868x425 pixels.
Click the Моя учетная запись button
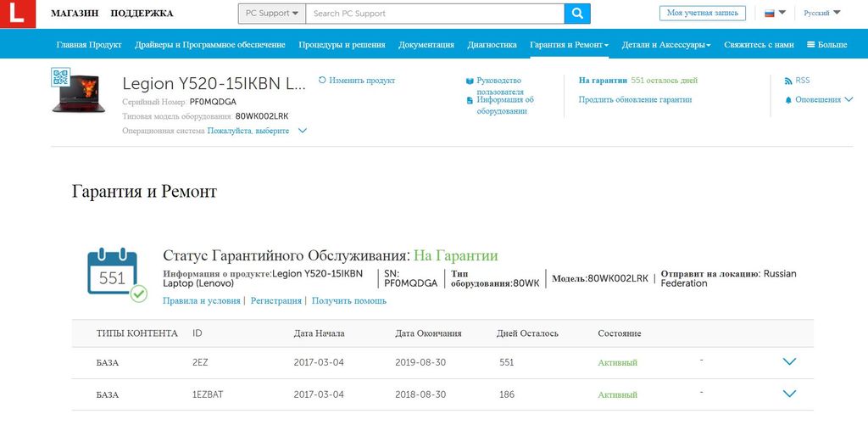point(702,14)
